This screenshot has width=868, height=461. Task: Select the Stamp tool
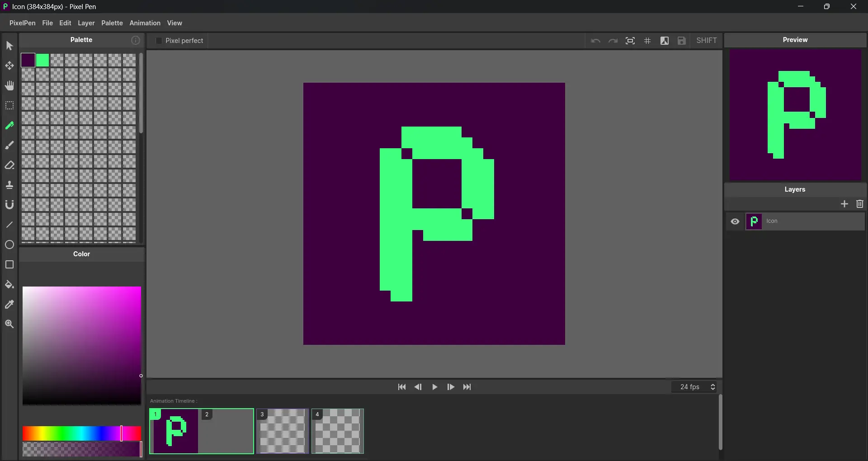9,185
